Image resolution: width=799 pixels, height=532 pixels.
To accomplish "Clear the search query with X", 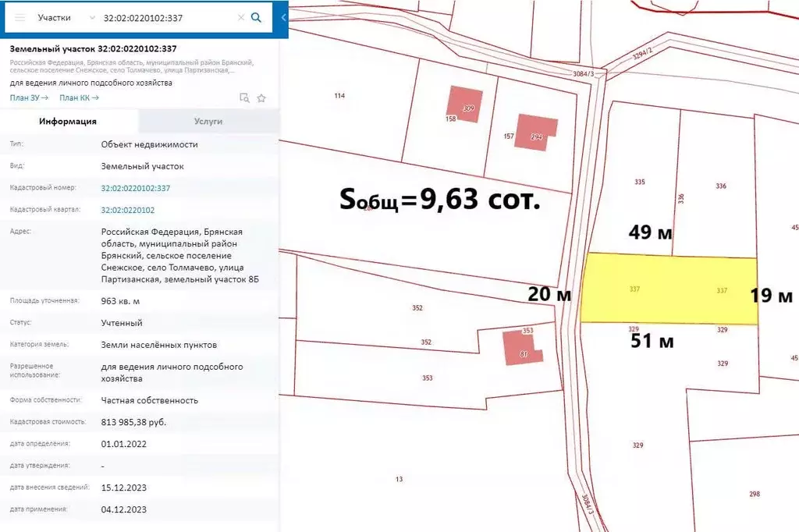I will [240, 17].
